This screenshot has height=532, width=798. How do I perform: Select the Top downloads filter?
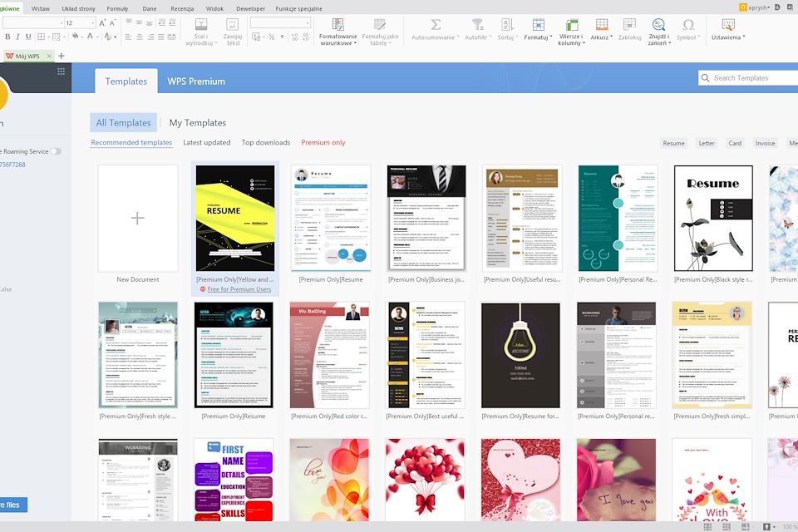266,142
